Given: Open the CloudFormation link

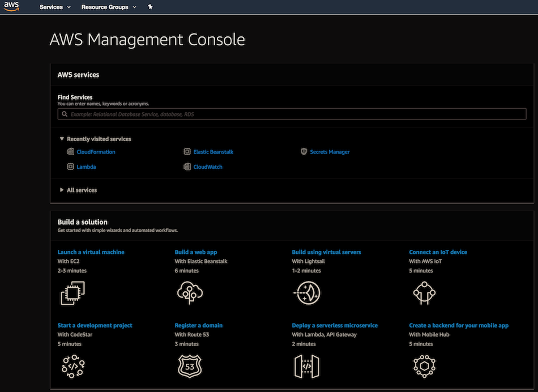Looking at the screenshot, I should click(96, 152).
